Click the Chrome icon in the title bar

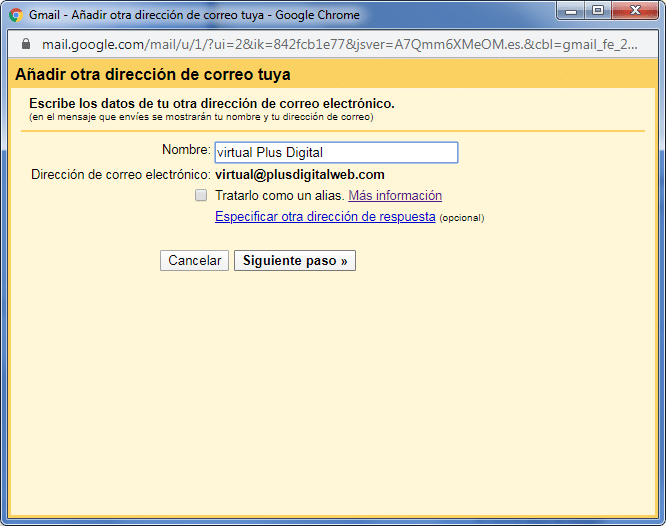(x=15, y=15)
